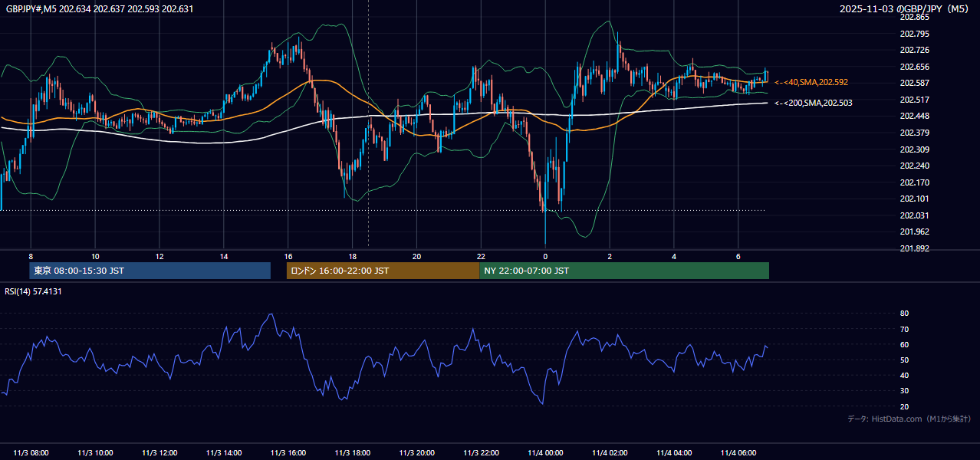Click the orange 40 SMA label 202.592
This screenshot has height=460, width=980.
pos(811,82)
